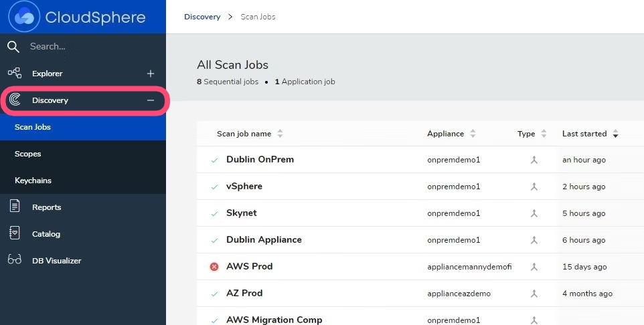
Task: Click the checkmark status icon for Dublin OnPrem
Action: [x=214, y=160]
